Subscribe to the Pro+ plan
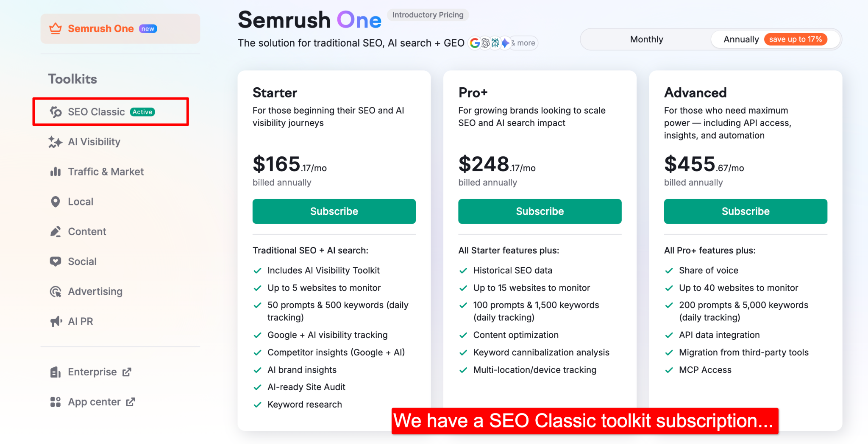The image size is (868, 444). [x=540, y=211]
